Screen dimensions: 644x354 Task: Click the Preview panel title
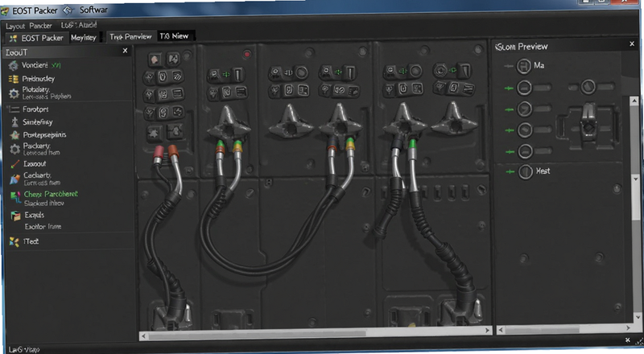click(x=522, y=47)
